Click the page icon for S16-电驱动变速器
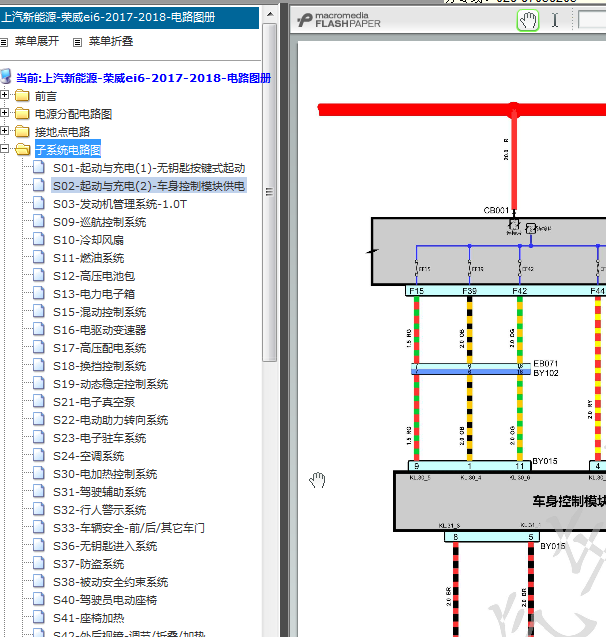Image resolution: width=606 pixels, height=637 pixels. pyautogui.click(x=39, y=329)
